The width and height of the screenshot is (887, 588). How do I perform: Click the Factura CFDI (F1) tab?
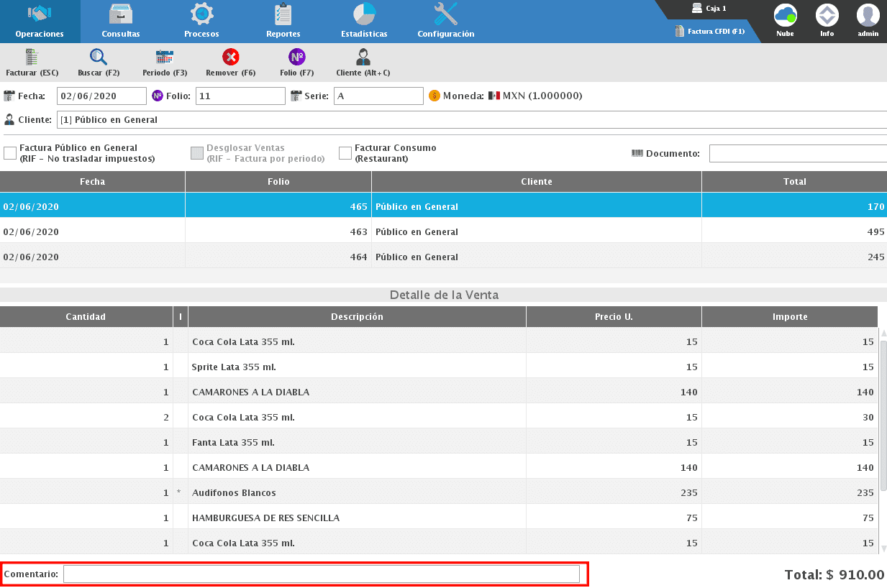pyautogui.click(x=709, y=32)
